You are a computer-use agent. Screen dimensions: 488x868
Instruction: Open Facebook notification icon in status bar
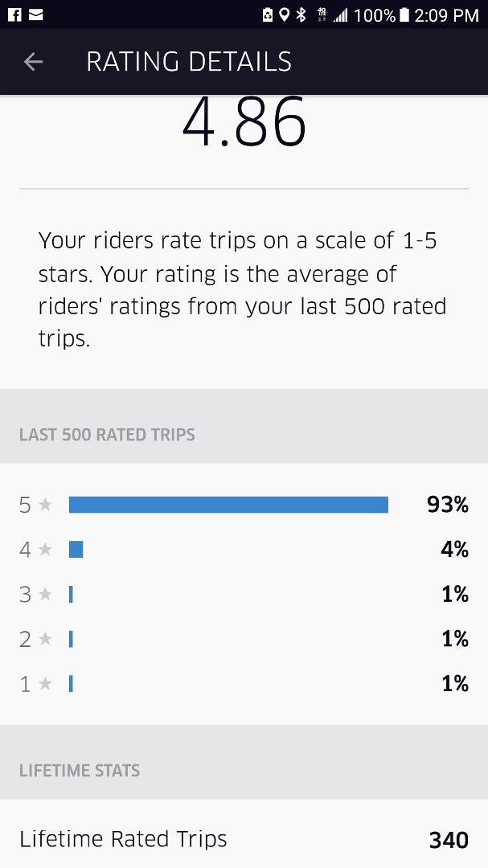[14, 15]
